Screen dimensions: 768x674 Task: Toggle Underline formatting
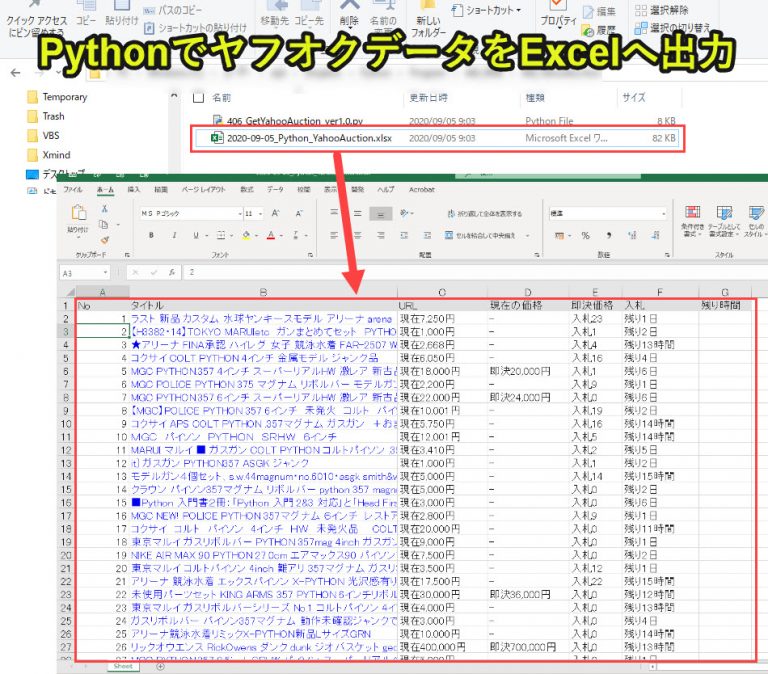[196, 236]
